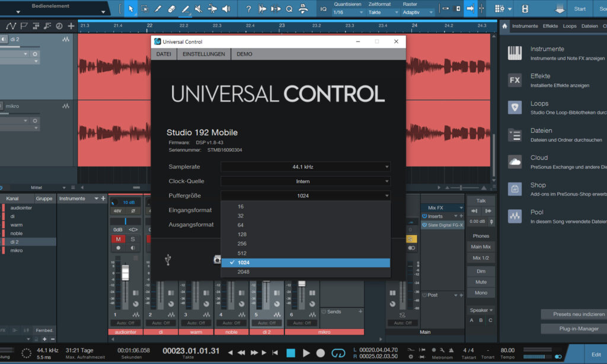Toggle Slate Digital FG-X power button

point(424,225)
